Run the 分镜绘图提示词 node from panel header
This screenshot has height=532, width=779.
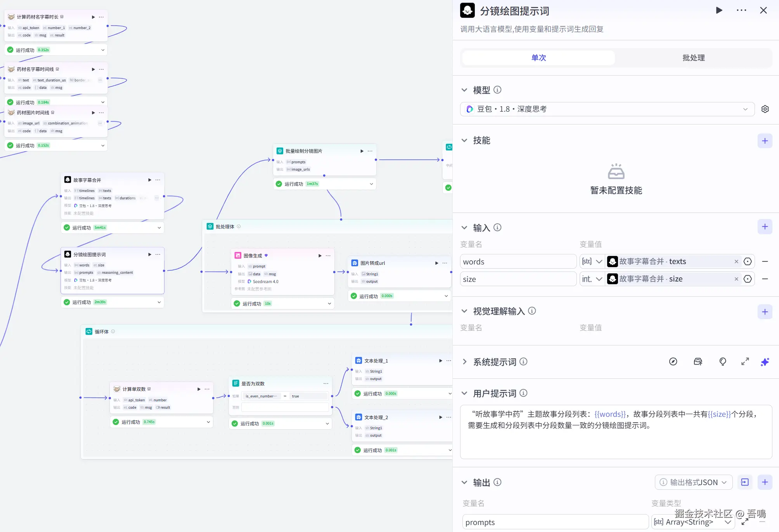pyautogui.click(x=719, y=10)
